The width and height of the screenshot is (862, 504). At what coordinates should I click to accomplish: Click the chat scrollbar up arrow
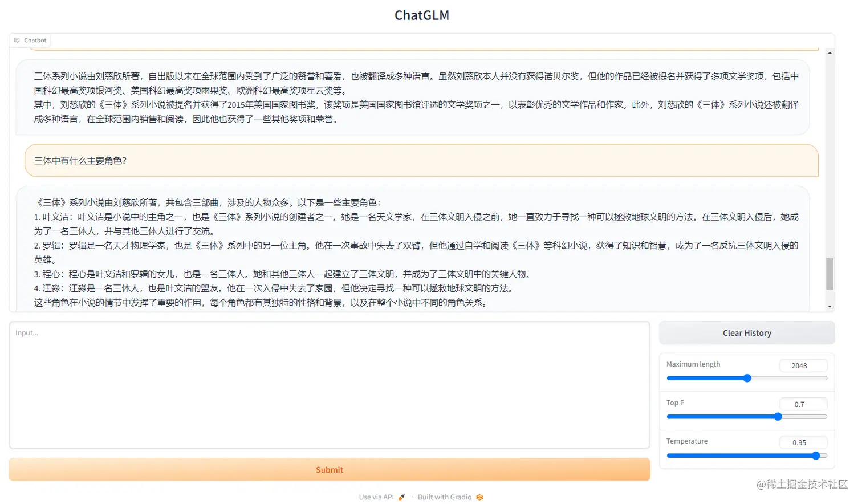[830, 53]
